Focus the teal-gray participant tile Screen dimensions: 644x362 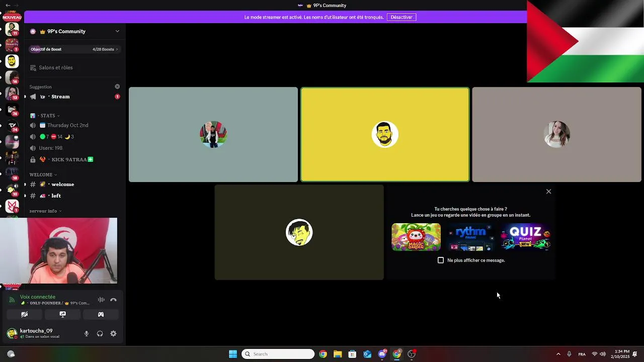coord(213,134)
